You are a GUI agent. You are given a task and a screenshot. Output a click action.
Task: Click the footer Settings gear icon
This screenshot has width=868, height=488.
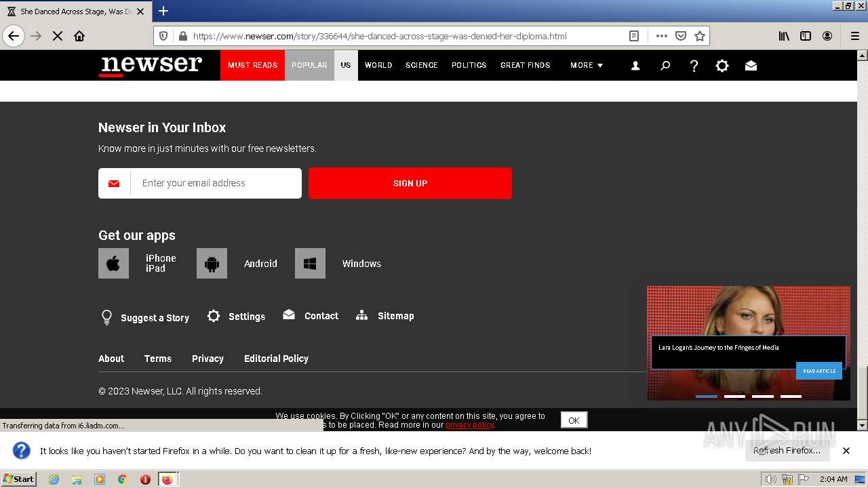(x=214, y=316)
